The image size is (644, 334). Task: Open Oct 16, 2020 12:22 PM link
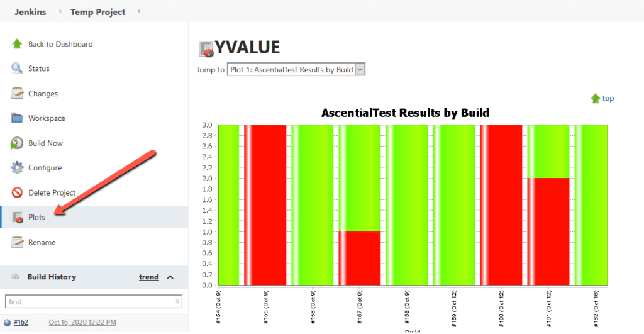pyautogui.click(x=82, y=322)
